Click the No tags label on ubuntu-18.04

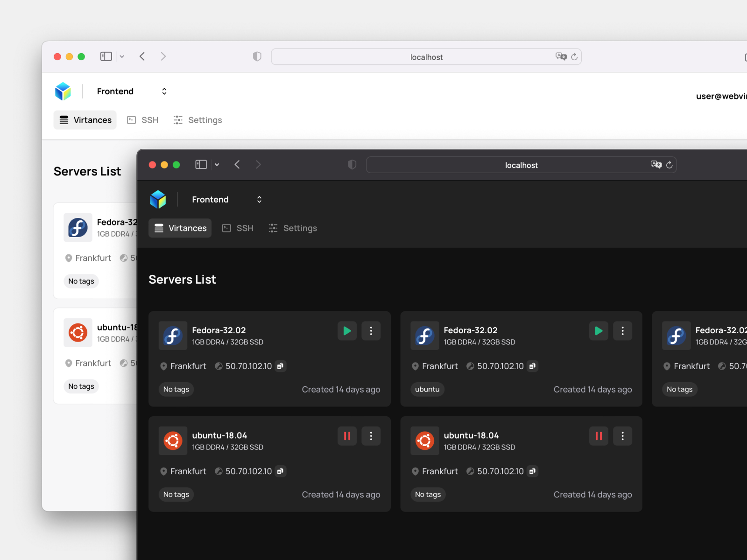176,495
